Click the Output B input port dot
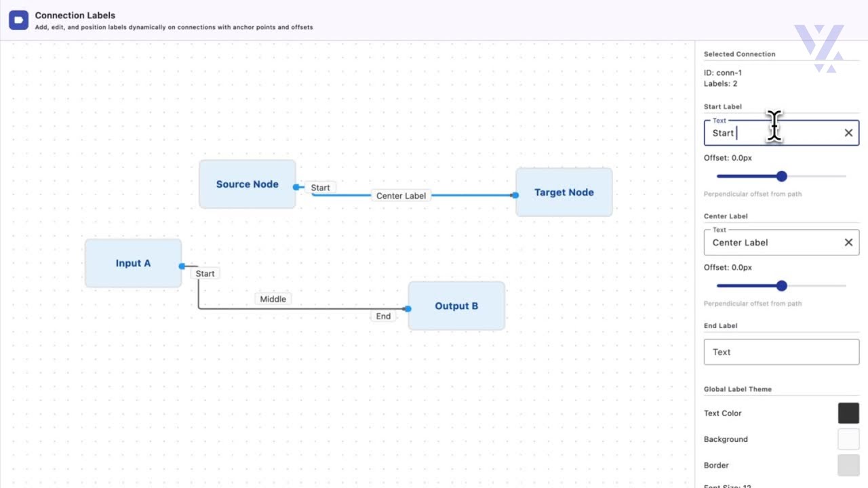Image resolution: width=868 pixels, height=488 pixels. tap(408, 308)
